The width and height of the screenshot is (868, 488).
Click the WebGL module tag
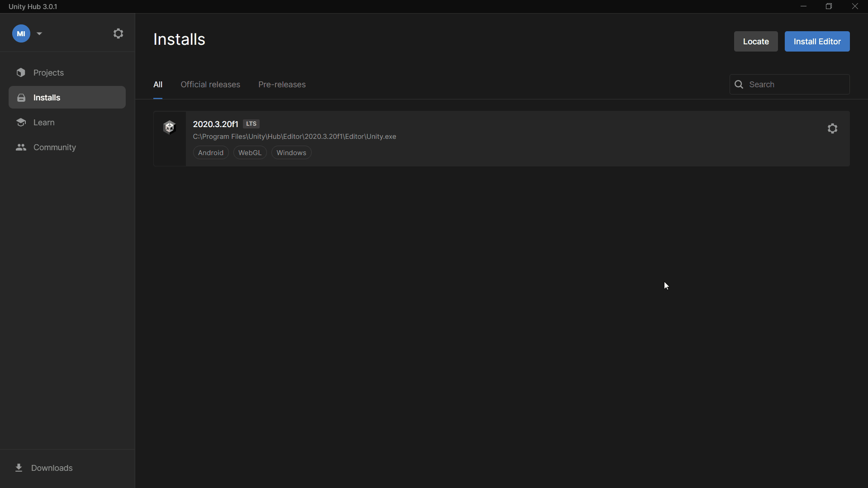[x=250, y=153]
